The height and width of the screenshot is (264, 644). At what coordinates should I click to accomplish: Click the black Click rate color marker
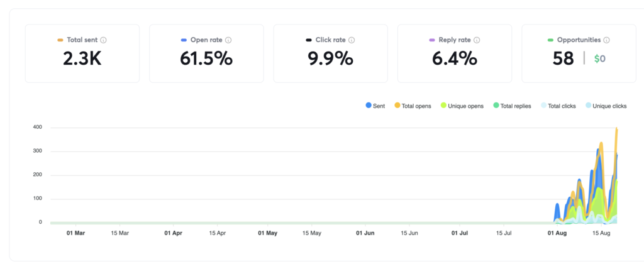(x=309, y=40)
